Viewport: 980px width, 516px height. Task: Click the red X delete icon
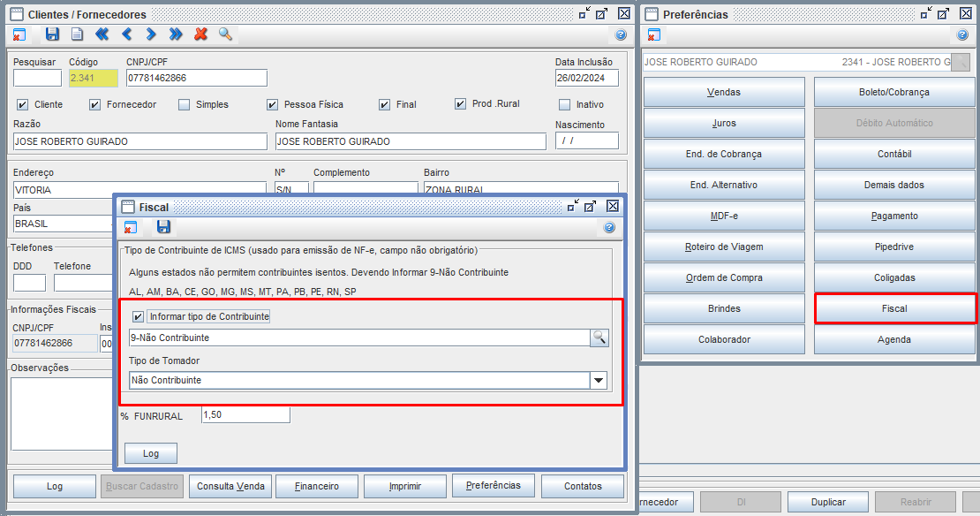tap(200, 34)
